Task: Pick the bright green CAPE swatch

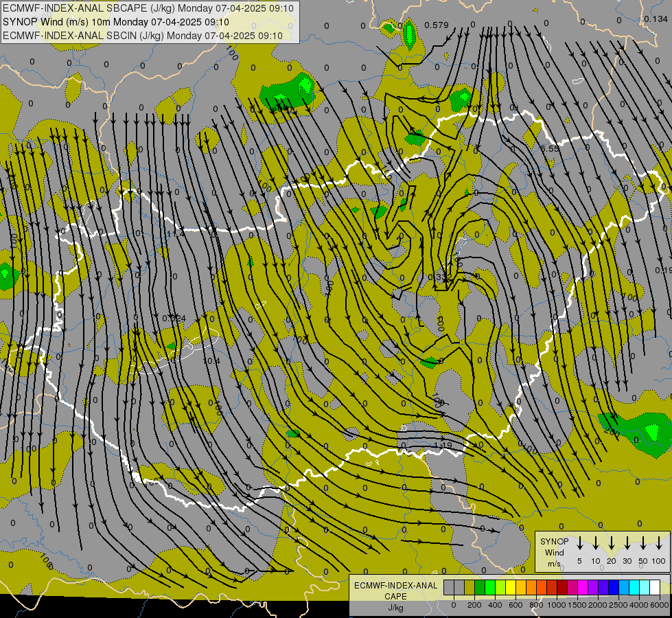Action: tap(490, 587)
